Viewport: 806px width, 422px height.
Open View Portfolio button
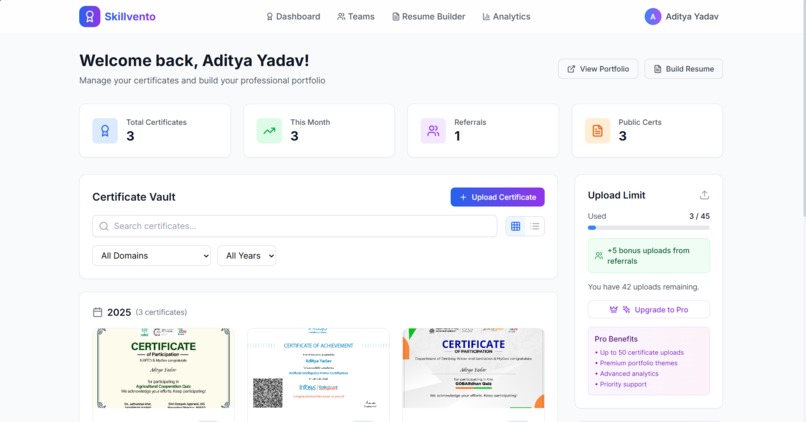(598, 69)
